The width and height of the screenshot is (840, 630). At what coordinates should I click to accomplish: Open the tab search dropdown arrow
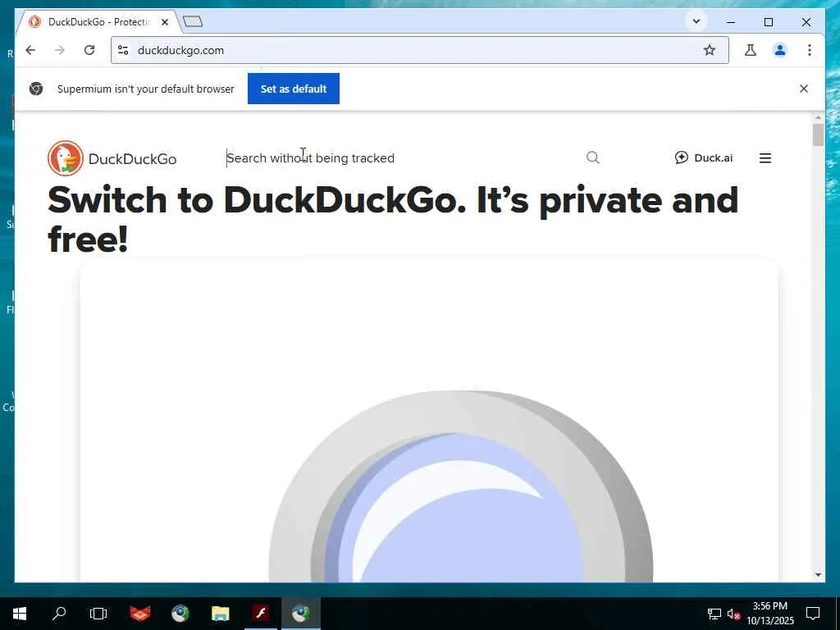coord(696,22)
